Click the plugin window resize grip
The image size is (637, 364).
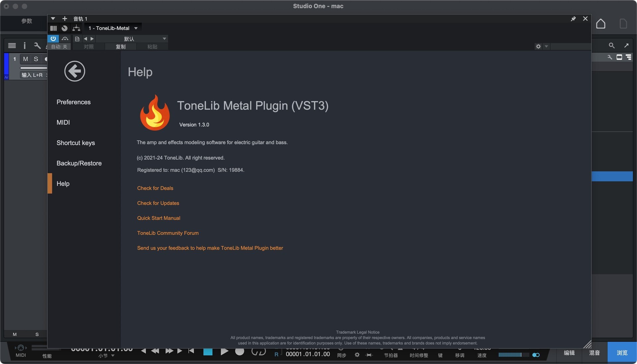tap(587, 344)
